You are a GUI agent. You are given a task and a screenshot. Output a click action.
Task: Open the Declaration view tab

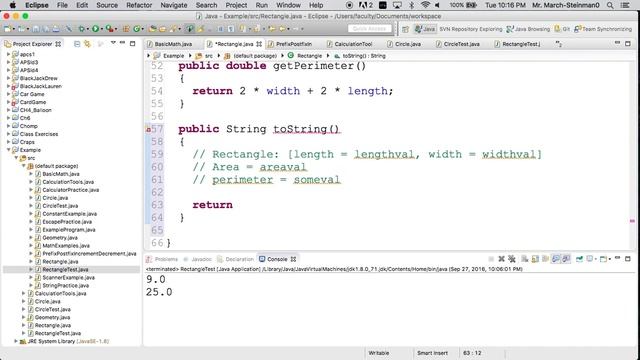[x=236, y=259]
